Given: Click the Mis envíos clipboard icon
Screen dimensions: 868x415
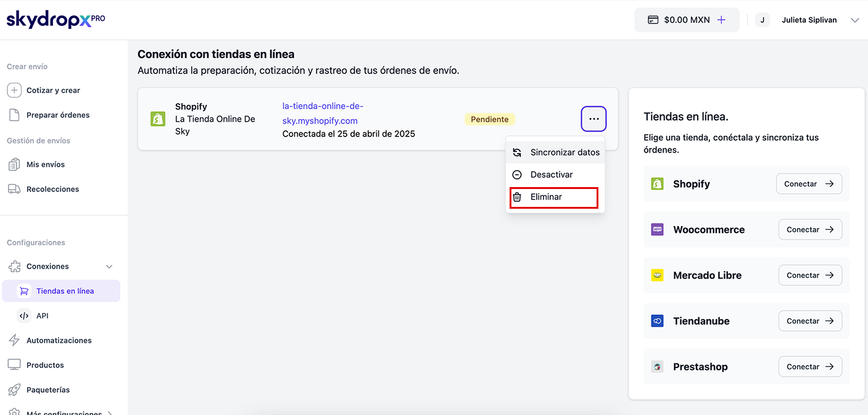Looking at the screenshot, I should [x=14, y=164].
